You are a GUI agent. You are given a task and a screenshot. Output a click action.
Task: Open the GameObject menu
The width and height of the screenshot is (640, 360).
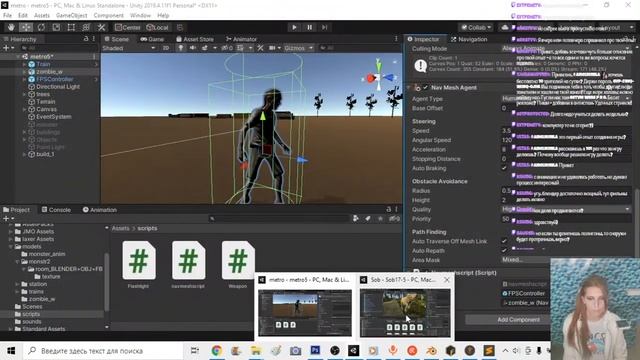coord(71,16)
